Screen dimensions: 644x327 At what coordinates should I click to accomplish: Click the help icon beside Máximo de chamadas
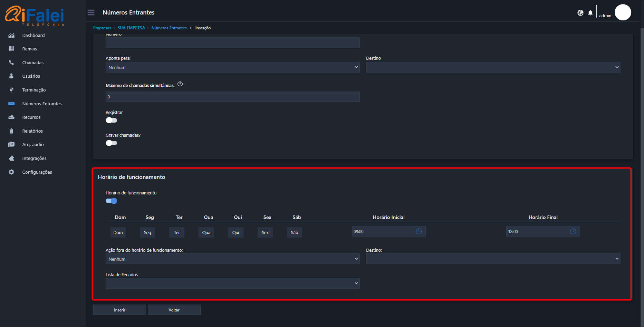[x=180, y=84]
